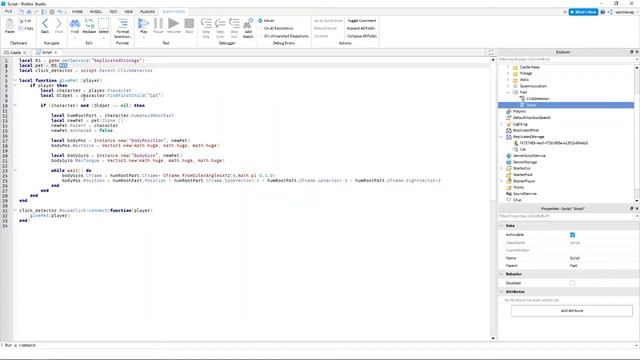Click Collapse All Folds action
640x360 pixels.
(x=362, y=36)
